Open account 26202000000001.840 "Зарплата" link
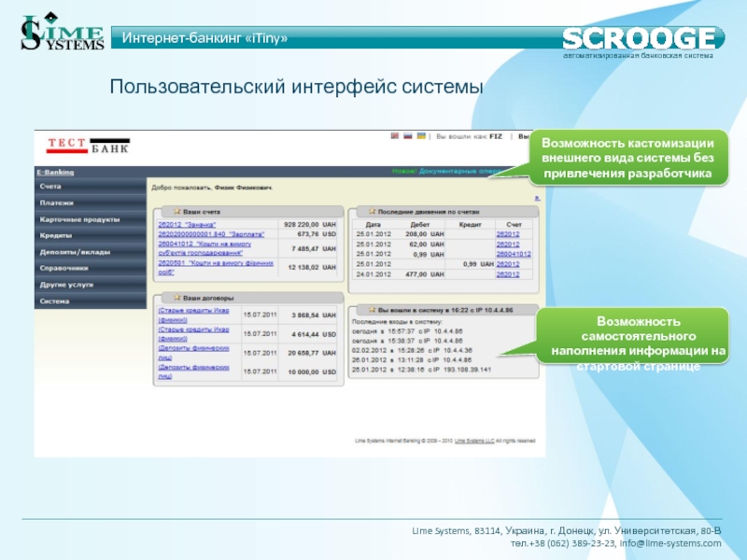Image resolution: width=747 pixels, height=560 pixels. point(211,234)
